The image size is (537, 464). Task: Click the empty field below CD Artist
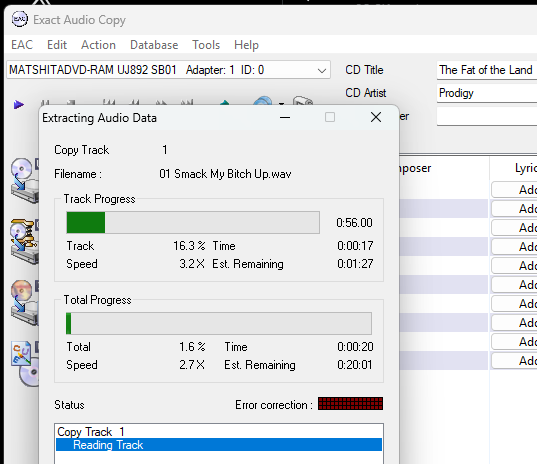[x=487, y=116]
